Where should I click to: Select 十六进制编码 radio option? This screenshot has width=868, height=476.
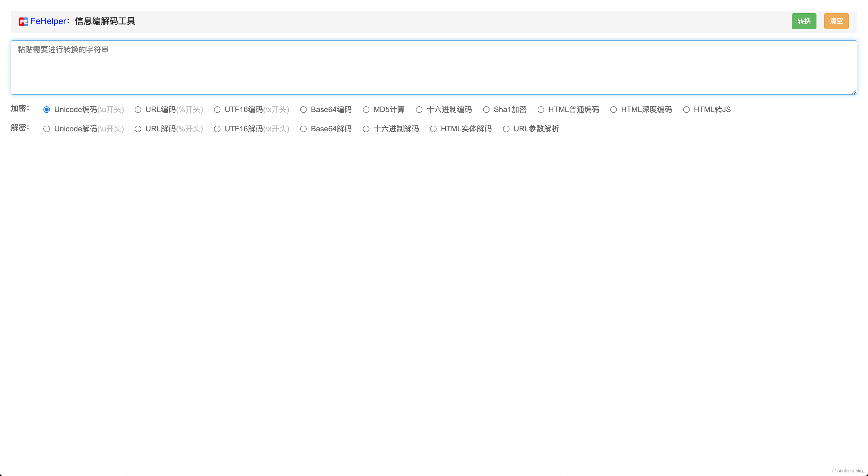(x=419, y=110)
